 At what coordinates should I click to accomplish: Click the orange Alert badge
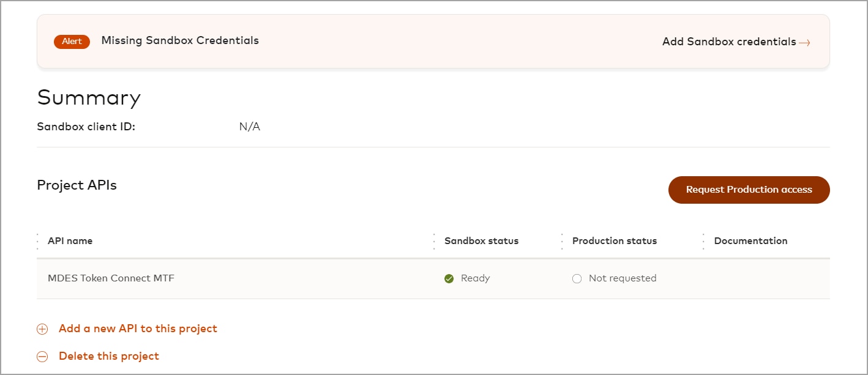pos(72,42)
